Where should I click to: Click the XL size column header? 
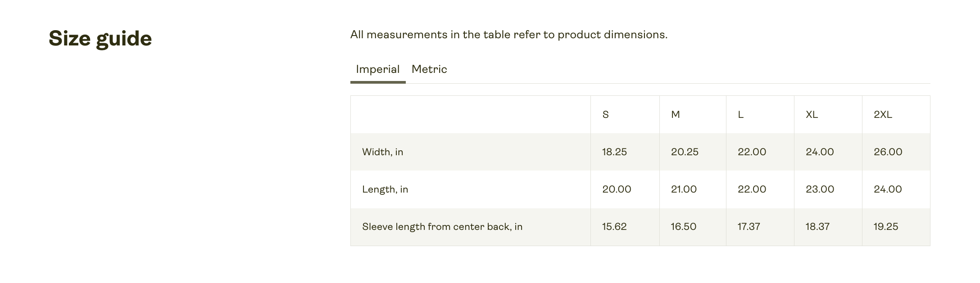[x=812, y=115]
